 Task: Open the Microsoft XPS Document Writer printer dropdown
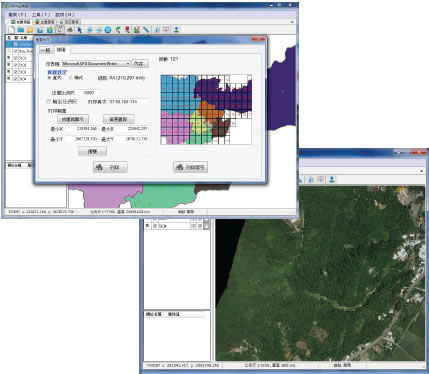(x=96, y=63)
